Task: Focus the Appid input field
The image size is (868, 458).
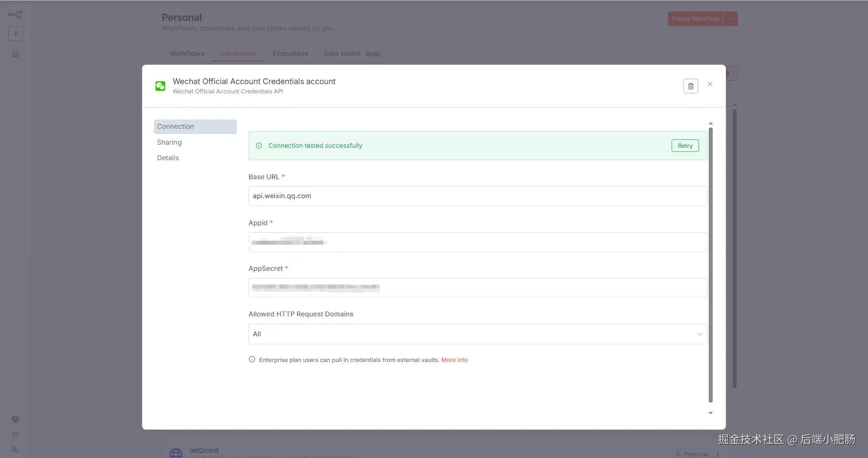Action: [478, 242]
